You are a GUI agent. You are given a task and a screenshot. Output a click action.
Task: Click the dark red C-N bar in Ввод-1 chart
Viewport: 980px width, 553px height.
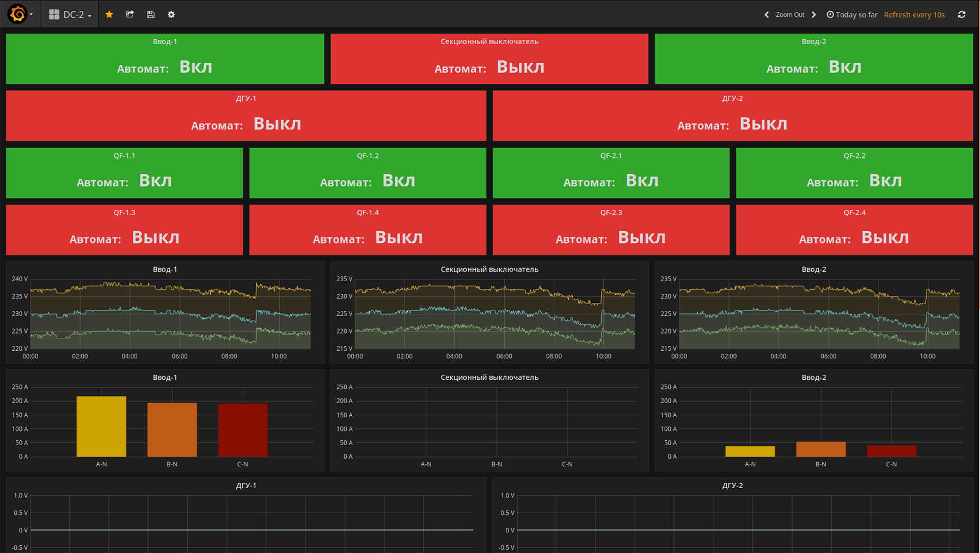point(243,430)
